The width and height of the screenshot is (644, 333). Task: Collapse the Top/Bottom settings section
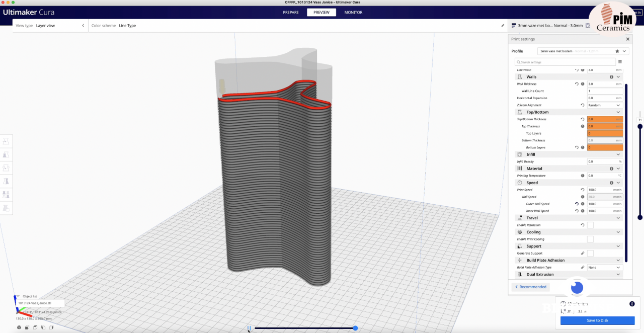(618, 112)
